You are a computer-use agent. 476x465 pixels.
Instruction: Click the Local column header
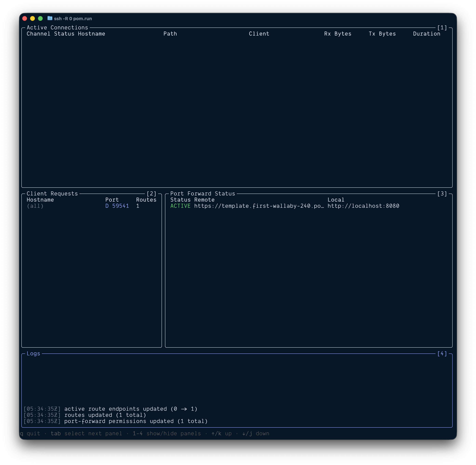click(336, 200)
